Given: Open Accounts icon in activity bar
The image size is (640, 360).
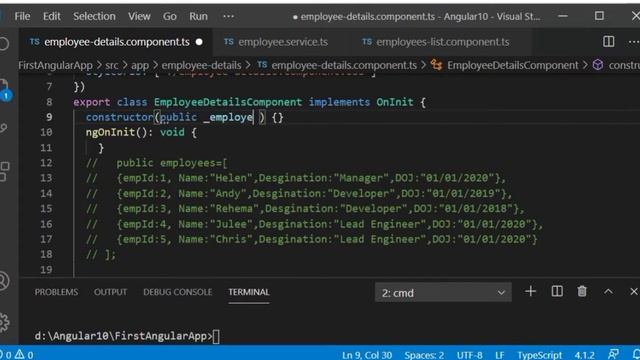Looking at the screenshot, I should 4,281.
